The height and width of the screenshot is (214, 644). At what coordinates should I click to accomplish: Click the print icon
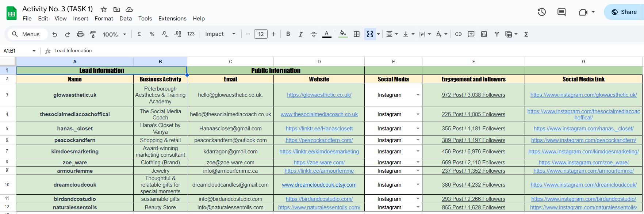[80, 34]
